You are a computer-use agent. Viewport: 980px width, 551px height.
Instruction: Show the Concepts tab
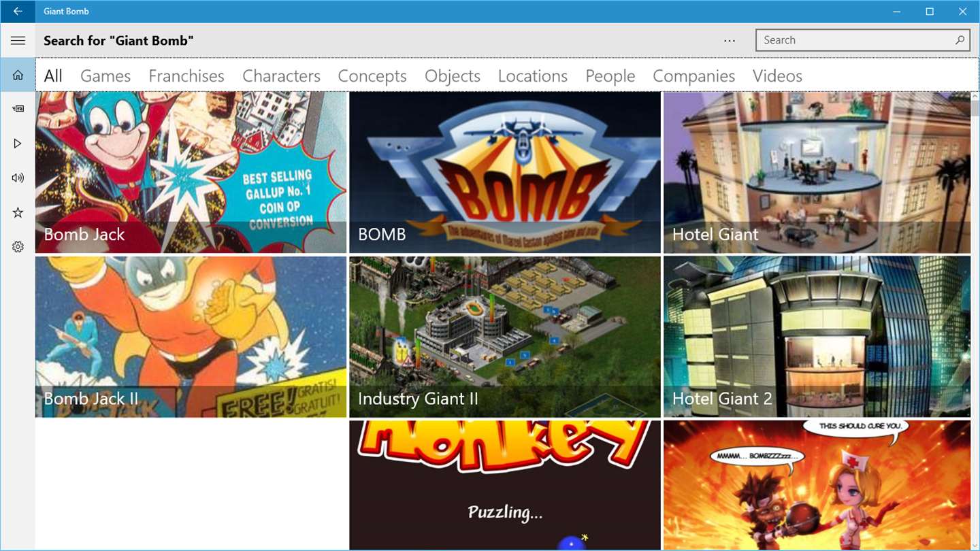point(372,76)
